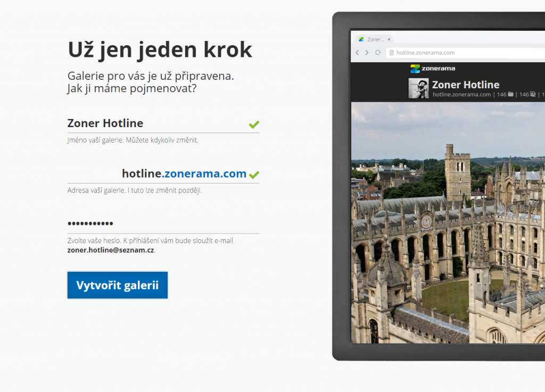The image size is (545, 392).
Task: Click the forward arrow in preview browser
Action: 367,53
